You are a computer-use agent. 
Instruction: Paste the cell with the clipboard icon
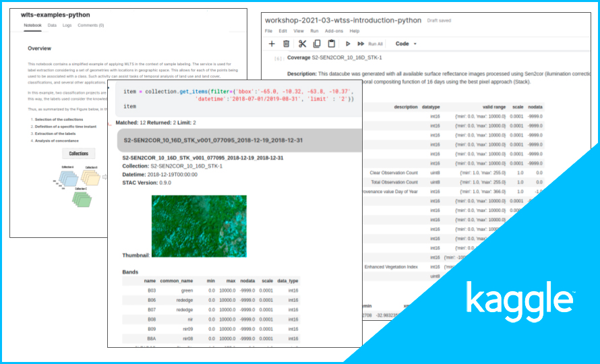click(332, 44)
